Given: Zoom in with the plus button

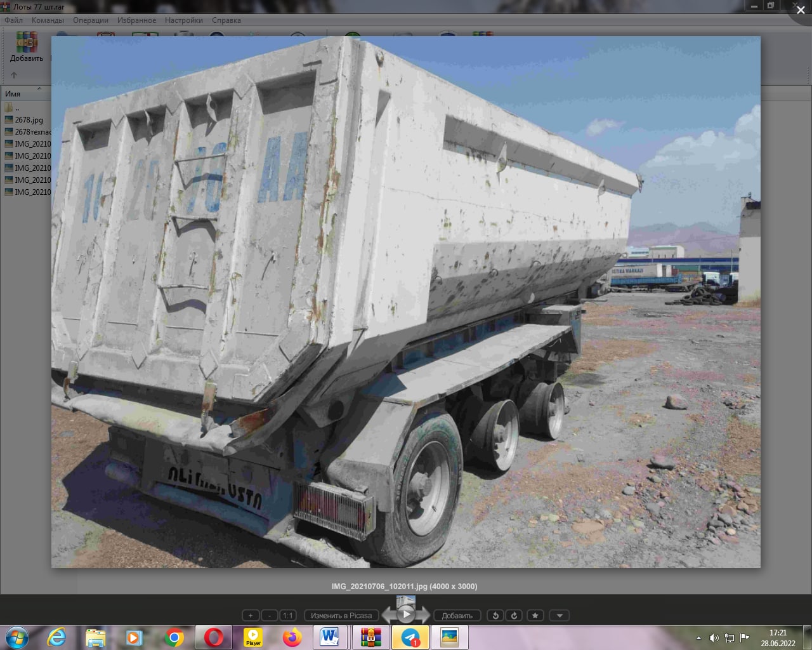Looking at the screenshot, I should pos(251,615).
